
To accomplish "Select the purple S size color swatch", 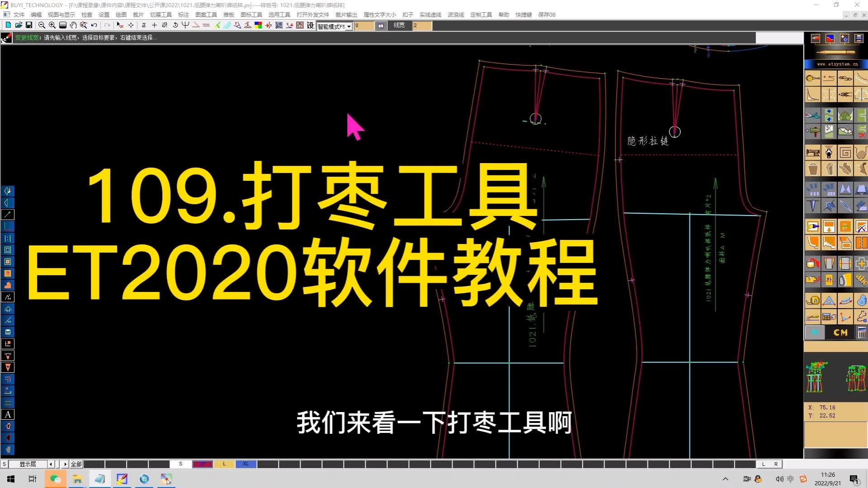I will pos(203,464).
